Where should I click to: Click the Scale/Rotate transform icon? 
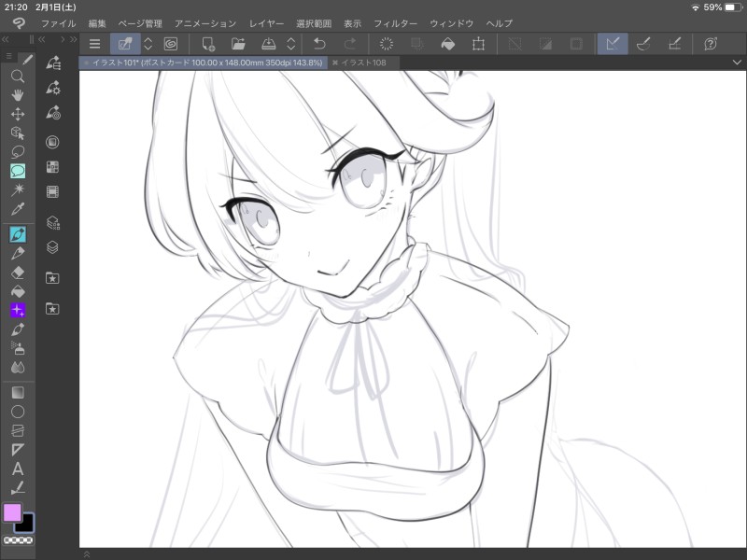click(x=478, y=44)
